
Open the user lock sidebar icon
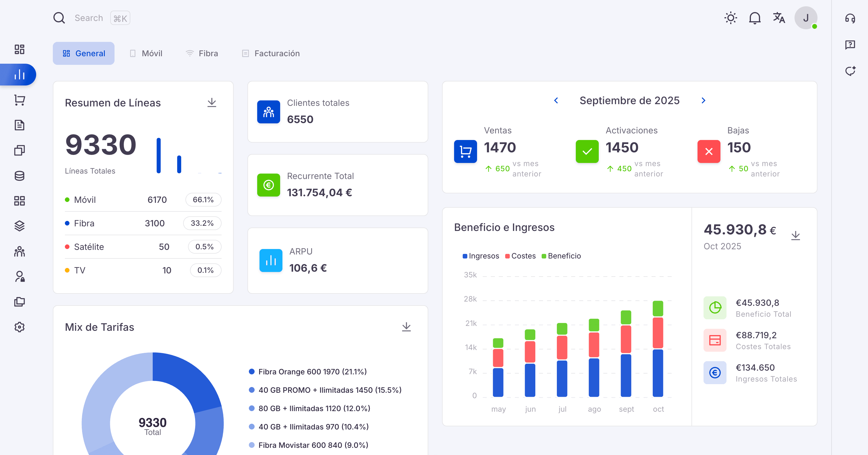pos(20,277)
